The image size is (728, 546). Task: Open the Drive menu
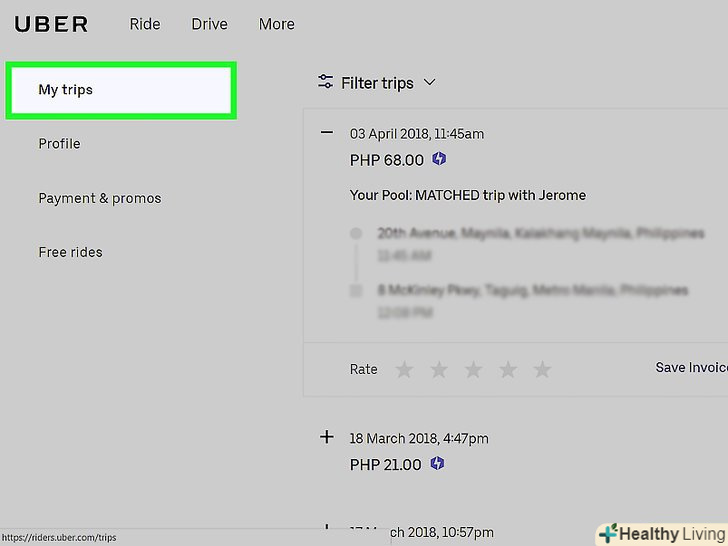(209, 24)
